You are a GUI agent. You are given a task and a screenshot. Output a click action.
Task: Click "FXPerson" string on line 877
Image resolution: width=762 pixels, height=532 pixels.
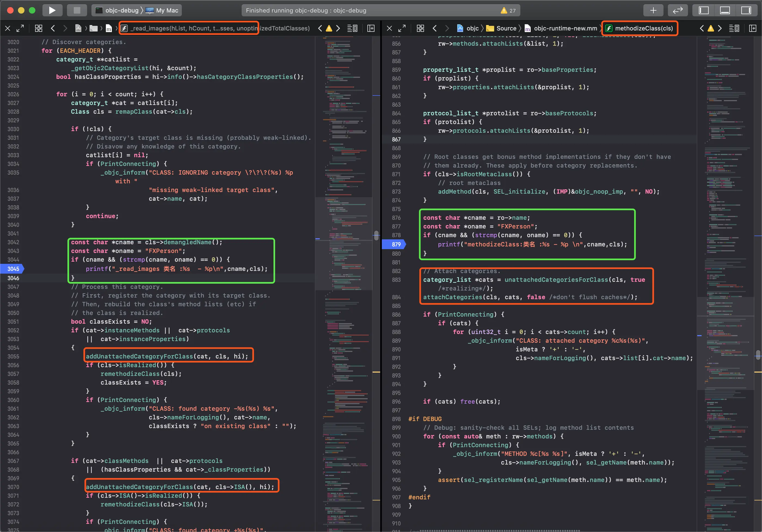click(515, 226)
